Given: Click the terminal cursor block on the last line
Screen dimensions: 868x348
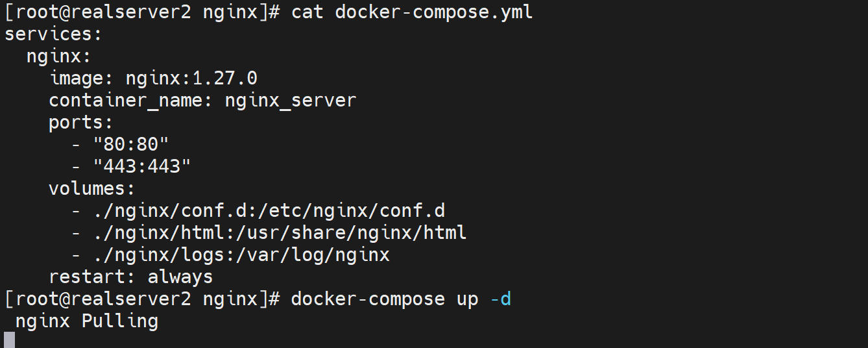Looking at the screenshot, I should [9, 340].
